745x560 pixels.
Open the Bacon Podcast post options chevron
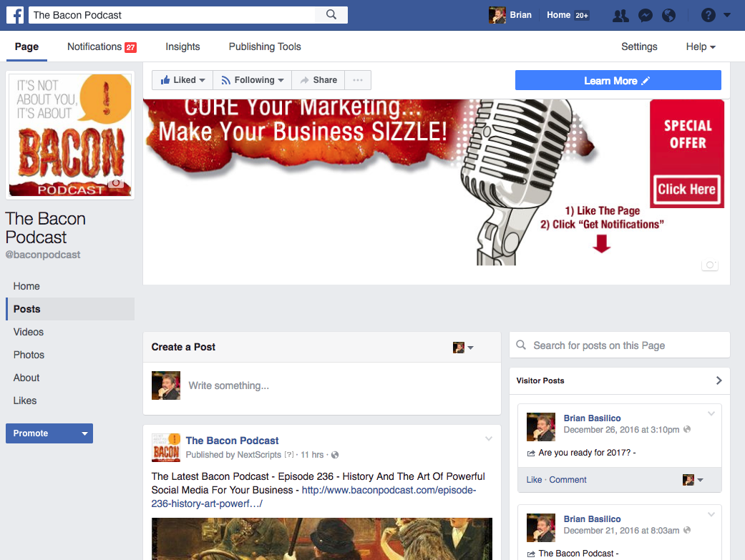point(488,438)
